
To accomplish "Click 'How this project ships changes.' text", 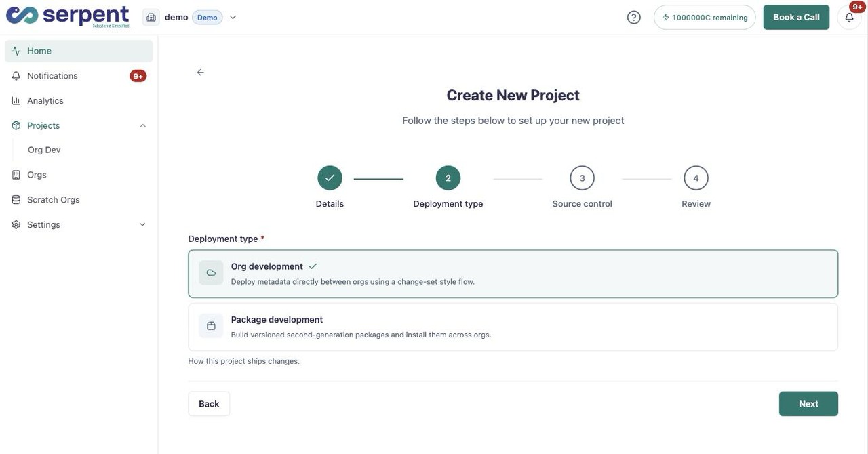I will coord(243,361).
